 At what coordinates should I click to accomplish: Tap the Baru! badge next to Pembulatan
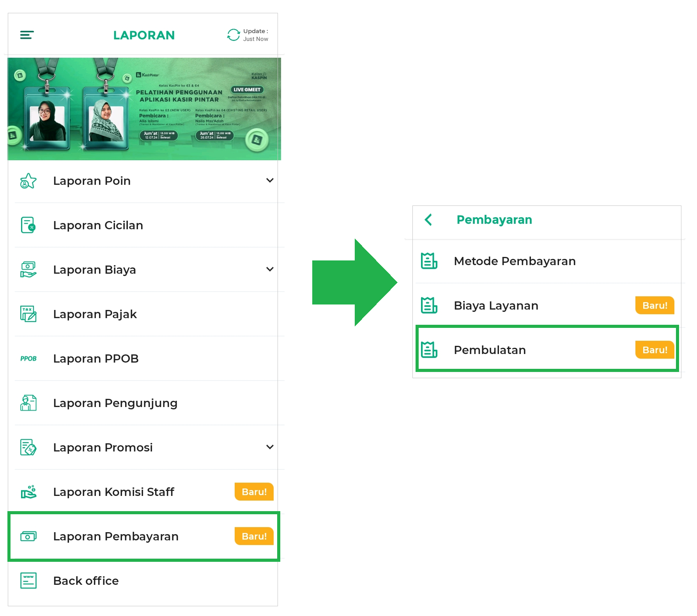[x=655, y=350]
